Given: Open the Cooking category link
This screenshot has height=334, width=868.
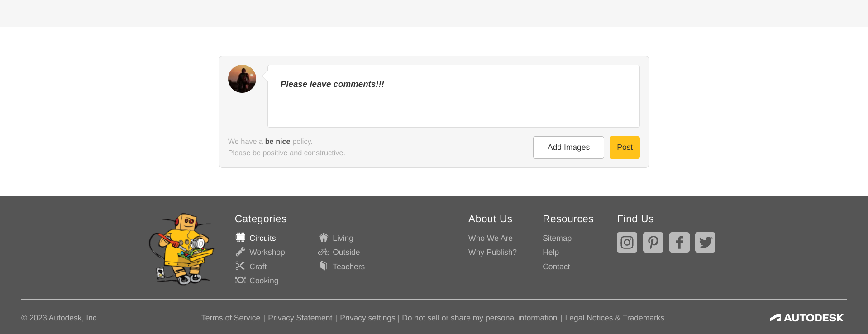Looking at the screenshot, I should coord(264,281).
